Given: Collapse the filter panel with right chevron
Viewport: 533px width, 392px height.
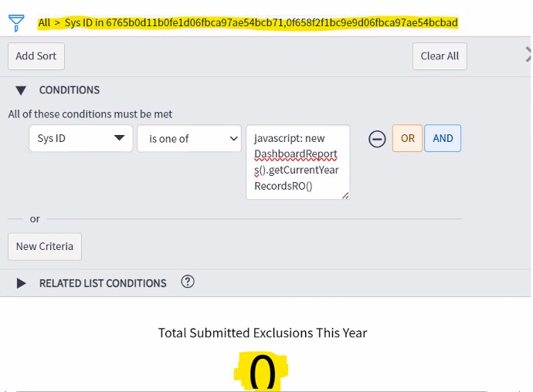Looking at the screenshot, I should [528, 55].
